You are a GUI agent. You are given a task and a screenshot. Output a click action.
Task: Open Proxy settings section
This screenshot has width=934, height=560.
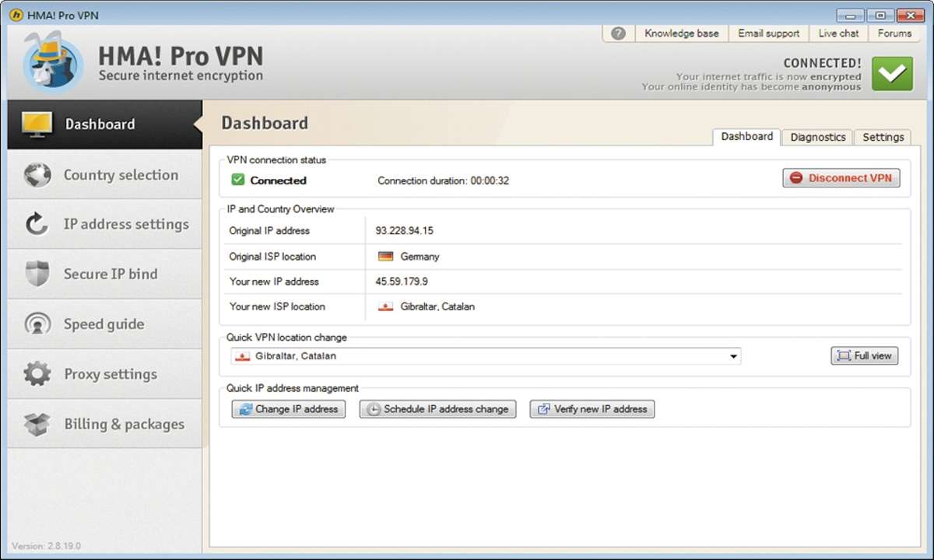pyautogui.click(x=105, y=374)
